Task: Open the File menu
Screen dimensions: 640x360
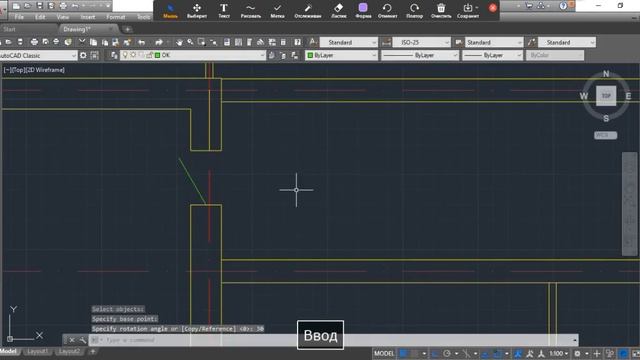Action: pos(19,17)
